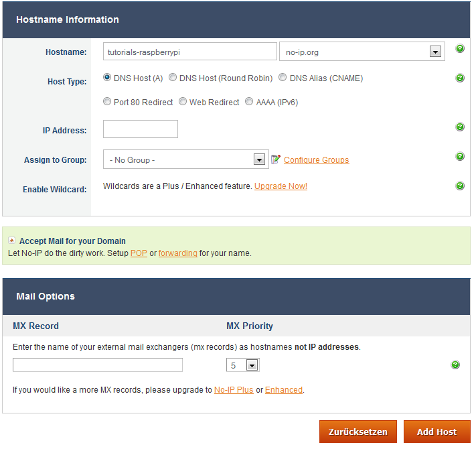Click the help icon beside Hostname field
Viewport: 476px width, 453px height.
460,49
